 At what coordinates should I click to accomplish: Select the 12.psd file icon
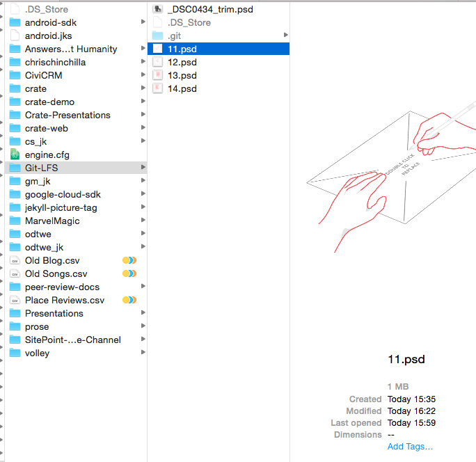[x=157, y=62]
